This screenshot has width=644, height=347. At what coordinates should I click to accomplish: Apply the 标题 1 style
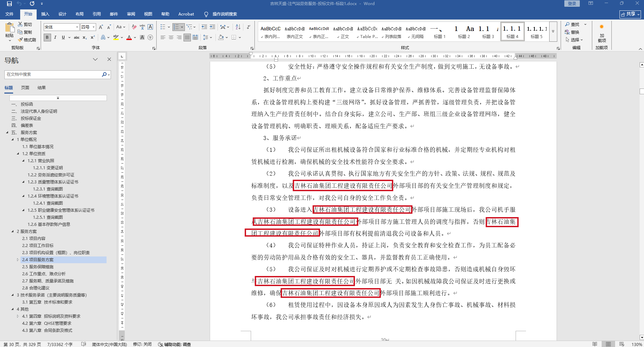440,32
